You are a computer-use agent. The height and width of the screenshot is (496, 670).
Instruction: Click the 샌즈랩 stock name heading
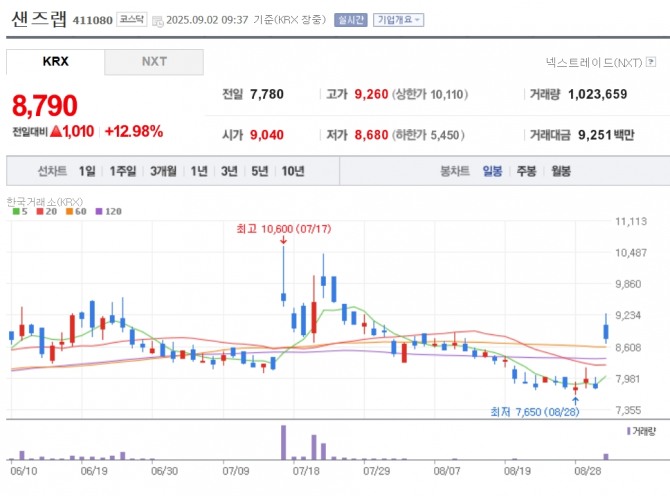point(39,19)
